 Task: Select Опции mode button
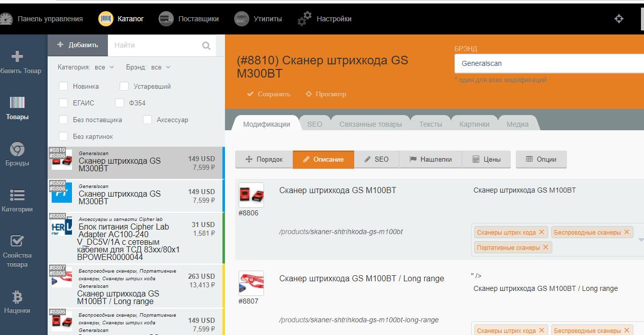tap(541, 159)
